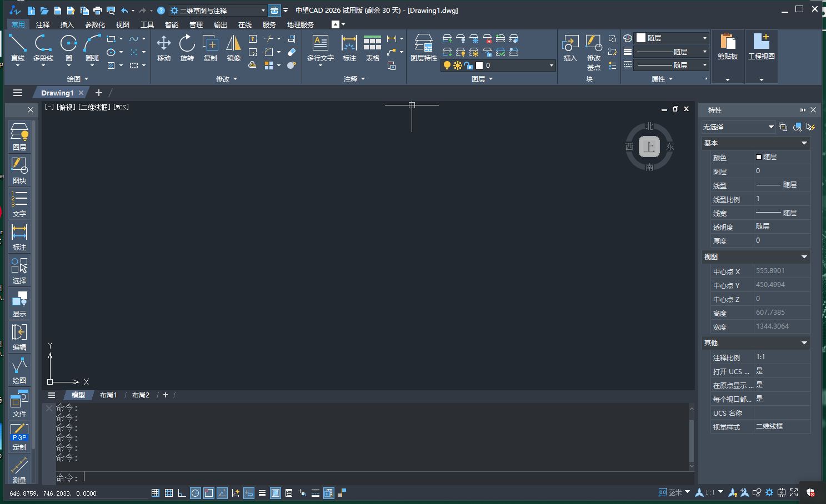The height and width of the screenshot is (504, 826).
Task: Click the [二维线框] visual style label
Action: [x=95, y=107]
